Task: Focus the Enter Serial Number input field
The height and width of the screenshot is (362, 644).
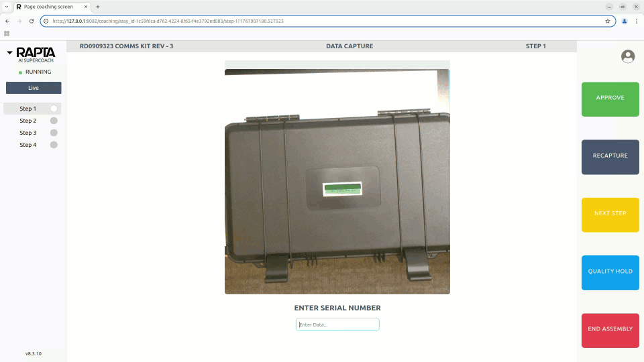Action: click(337, 324)
